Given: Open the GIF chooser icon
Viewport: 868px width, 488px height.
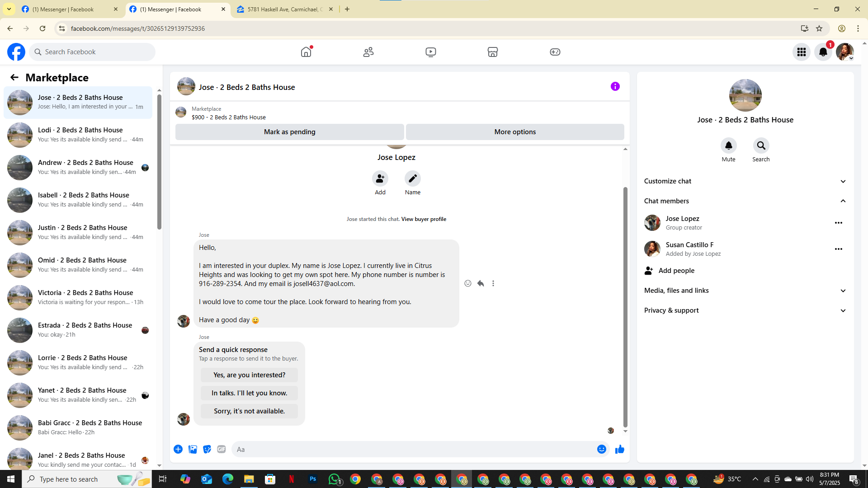Looking at the screenshot, I should click(x=221, y=449).
